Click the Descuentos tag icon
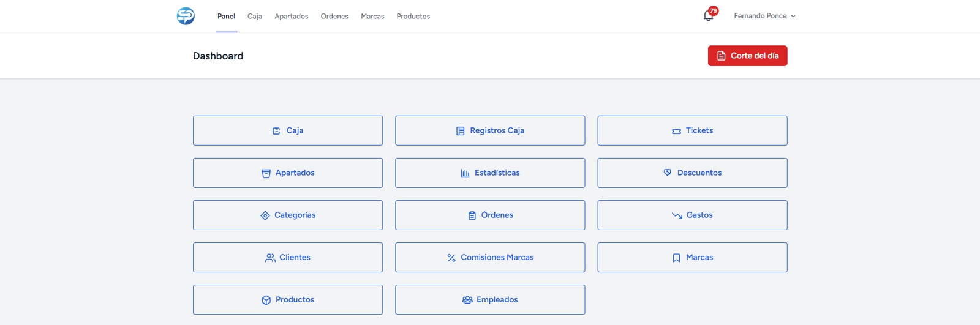 coord(668,173)
